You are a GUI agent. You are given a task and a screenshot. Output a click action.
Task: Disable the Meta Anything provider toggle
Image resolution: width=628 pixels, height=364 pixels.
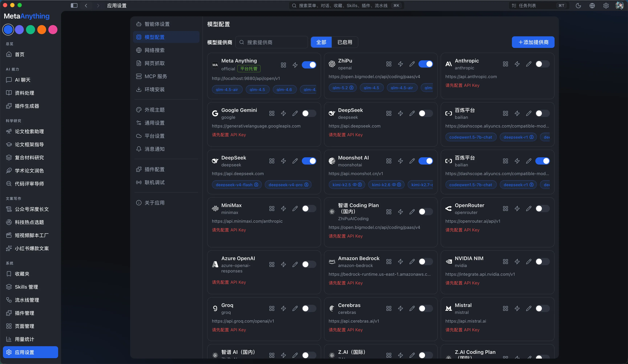coord(309,65)
